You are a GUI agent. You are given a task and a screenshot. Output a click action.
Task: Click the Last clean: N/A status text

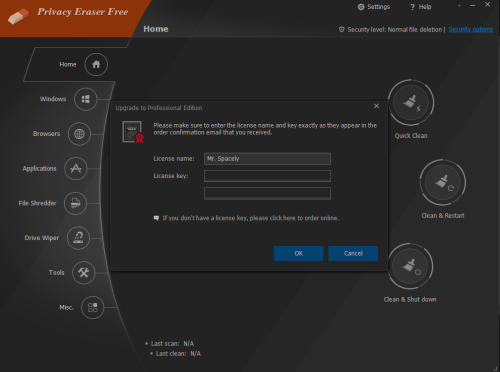pos(178,353)
